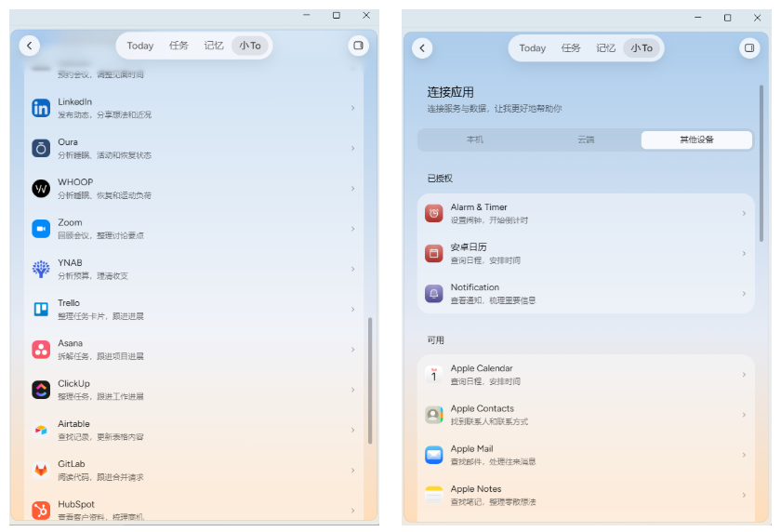The width and height of the screenshot is (781, 532).
Task: Click the Trello board icon
Action: 41,310
